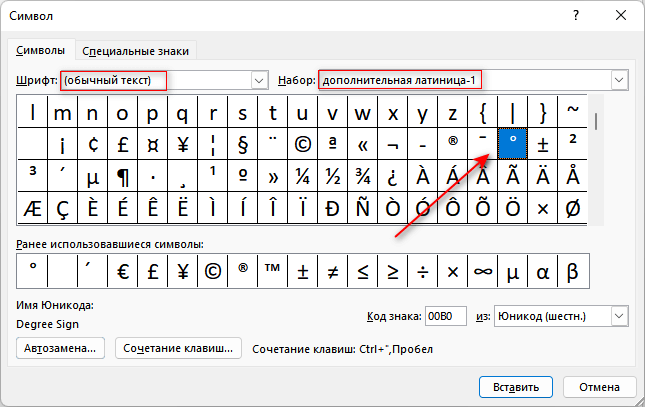The image size is (645, 407).
Task: Choose the one-half fraction ½ symbol
Action: (x=333, y=176)
